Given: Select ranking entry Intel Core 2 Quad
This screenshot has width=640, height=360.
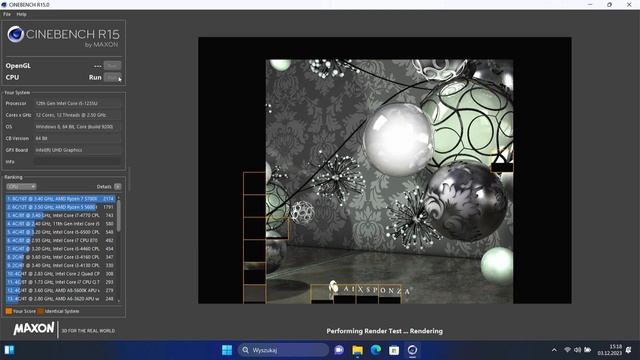Looking at the screenshot, I should [61, 274].
